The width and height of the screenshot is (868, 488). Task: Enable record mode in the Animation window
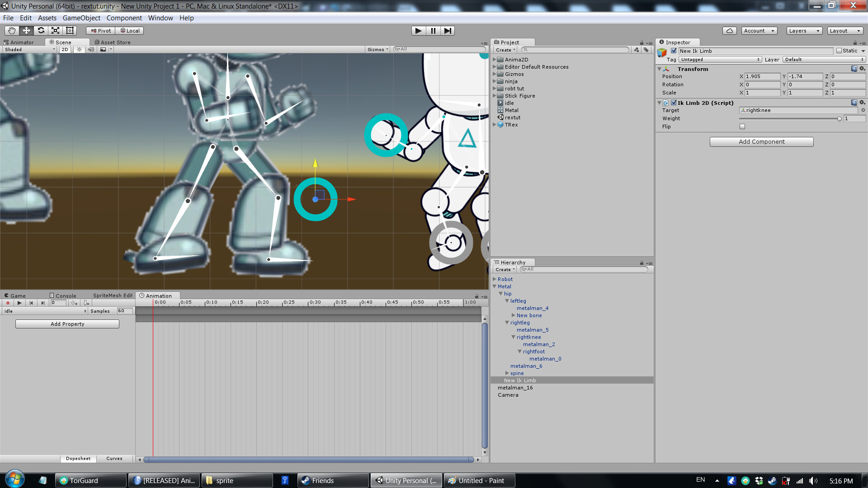click(x=8, y=303)
